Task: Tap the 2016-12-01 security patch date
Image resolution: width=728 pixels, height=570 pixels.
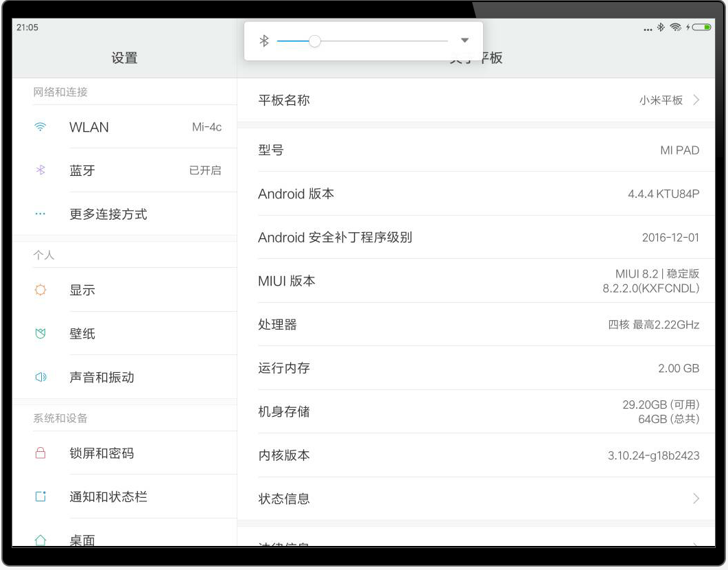Action: [670, 238]
